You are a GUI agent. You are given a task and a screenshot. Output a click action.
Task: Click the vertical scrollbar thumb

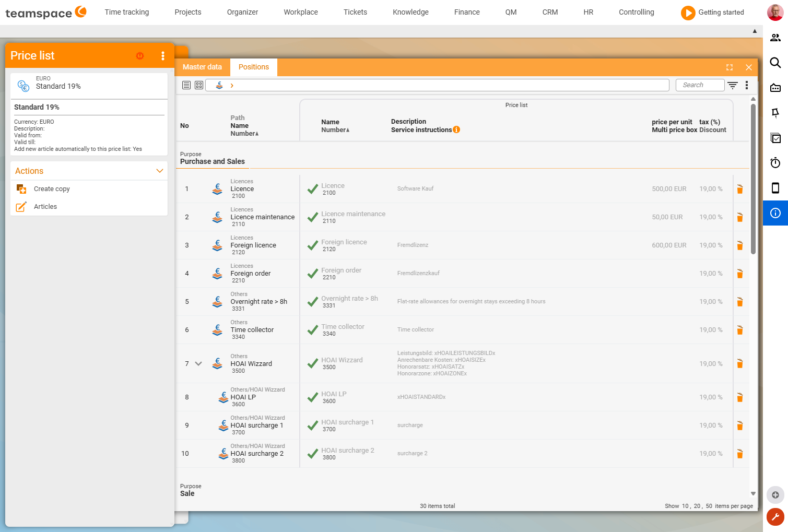pos(753,179)
